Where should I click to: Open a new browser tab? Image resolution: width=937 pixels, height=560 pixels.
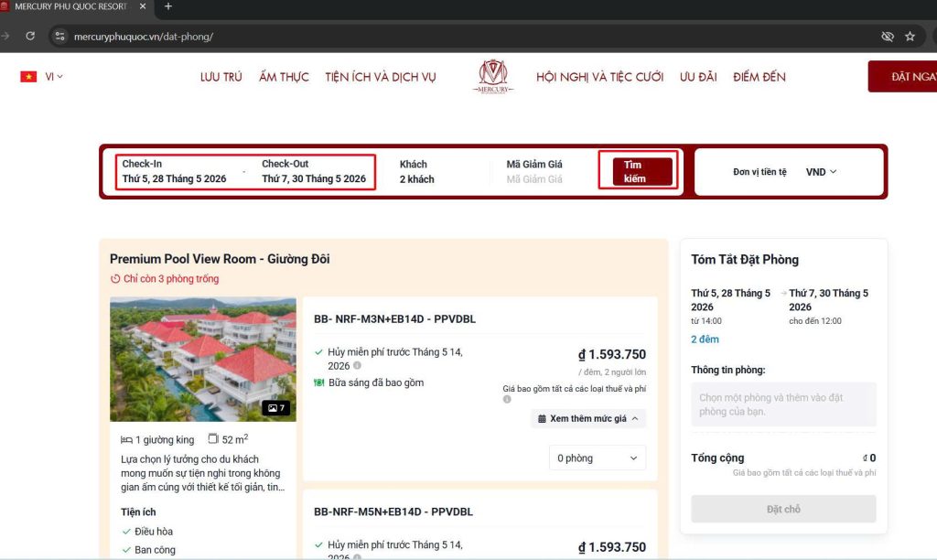pyautogui.click(x=167, y=6)
